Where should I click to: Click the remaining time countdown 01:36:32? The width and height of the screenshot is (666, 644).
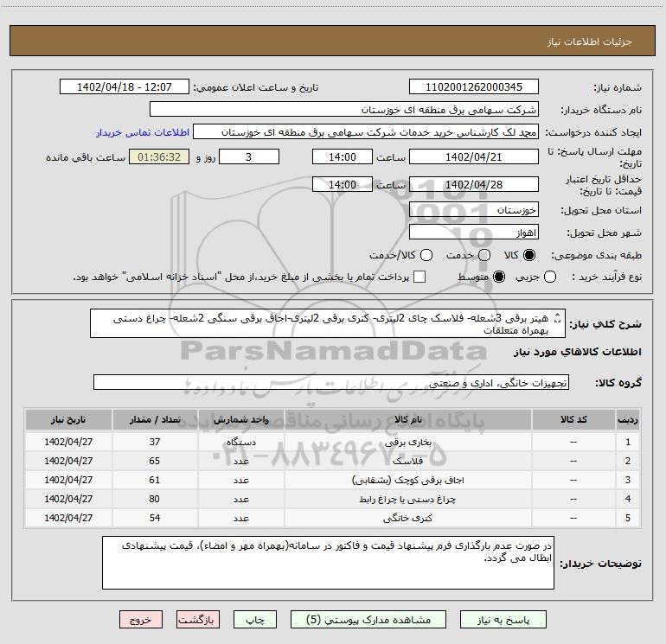[x=158, y=157]
